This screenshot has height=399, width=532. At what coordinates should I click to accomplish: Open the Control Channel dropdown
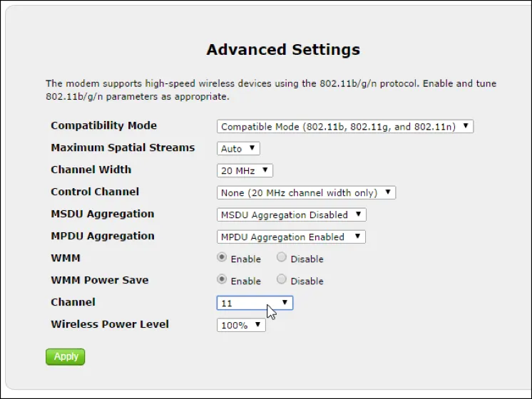pyautogui.click(x=306, y=193)
